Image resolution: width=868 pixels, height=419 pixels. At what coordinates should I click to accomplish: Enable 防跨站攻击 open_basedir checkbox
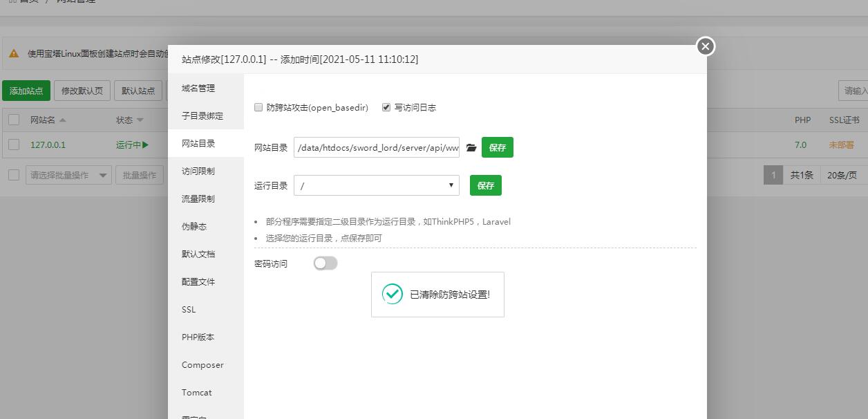coord(258,108)
